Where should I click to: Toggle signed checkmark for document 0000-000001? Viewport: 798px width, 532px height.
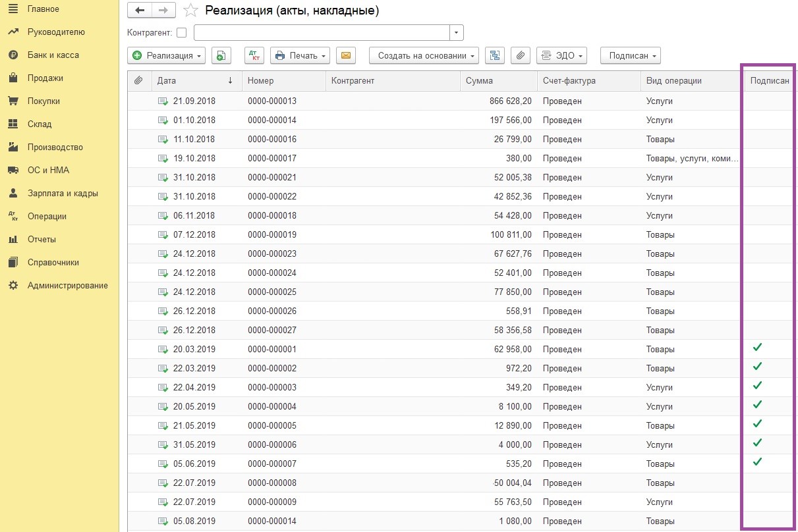pos(757,347)
